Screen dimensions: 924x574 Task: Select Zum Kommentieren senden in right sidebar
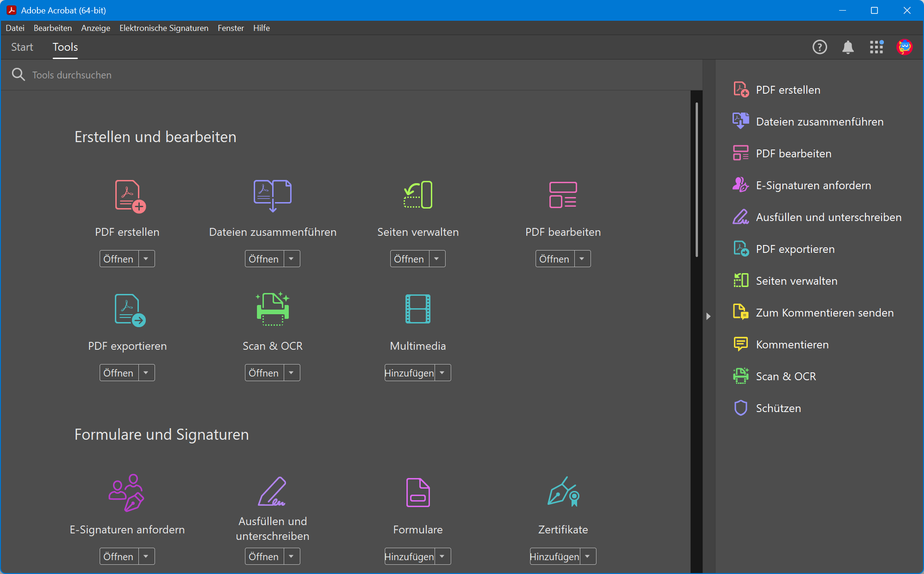coord(813,313)
